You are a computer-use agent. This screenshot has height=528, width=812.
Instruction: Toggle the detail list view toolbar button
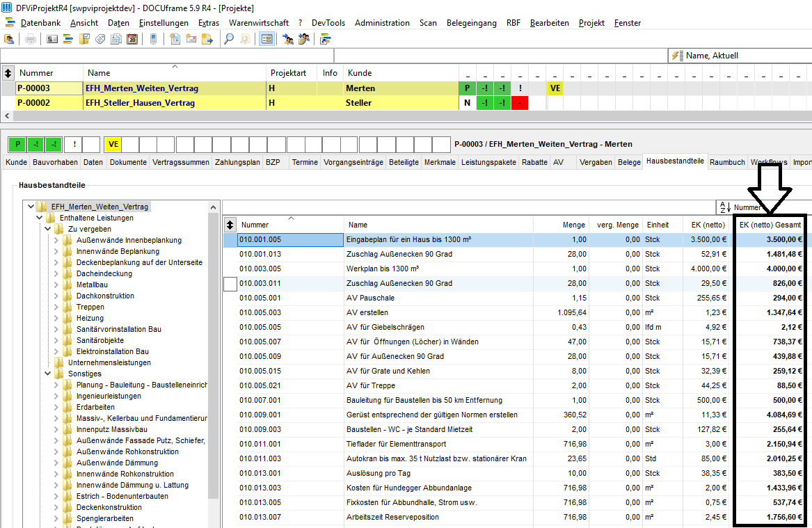[x=266, y=40]
